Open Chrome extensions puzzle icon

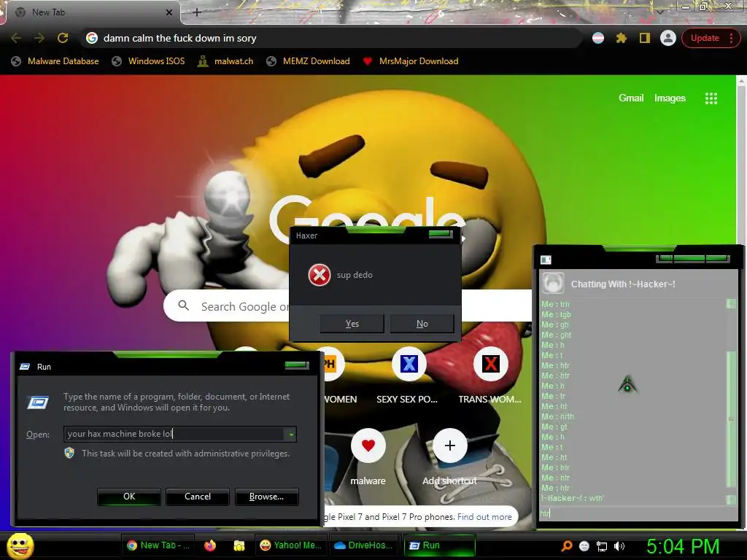point(622,38)
